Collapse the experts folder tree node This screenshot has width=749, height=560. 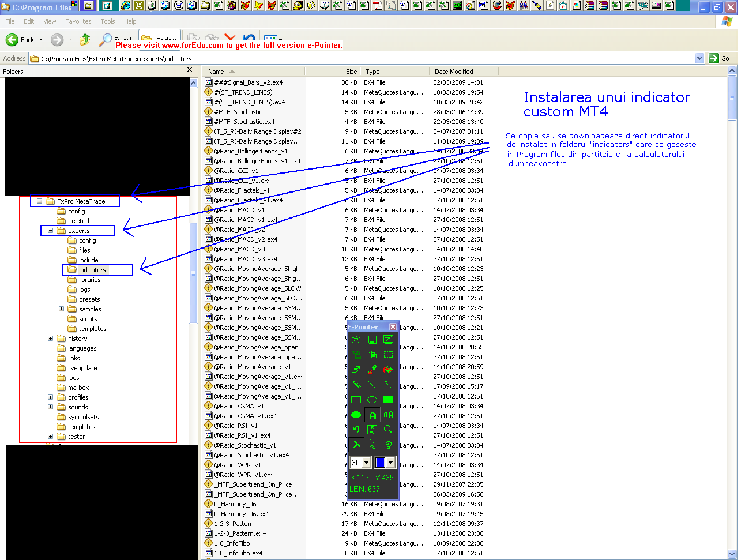click(x=50, y=231)
